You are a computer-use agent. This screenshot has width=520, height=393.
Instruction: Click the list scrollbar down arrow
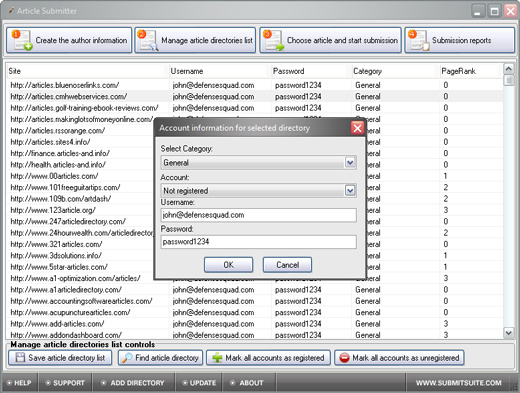tap(508, 332)
